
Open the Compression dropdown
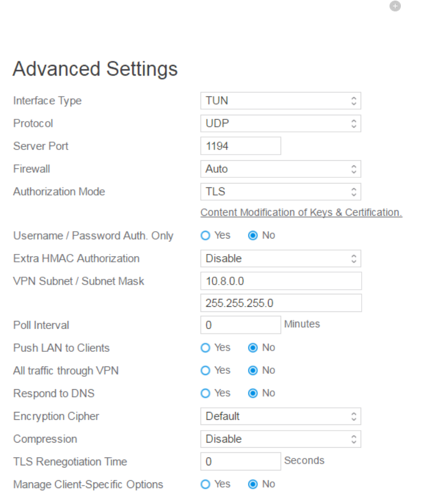[280, 439]
